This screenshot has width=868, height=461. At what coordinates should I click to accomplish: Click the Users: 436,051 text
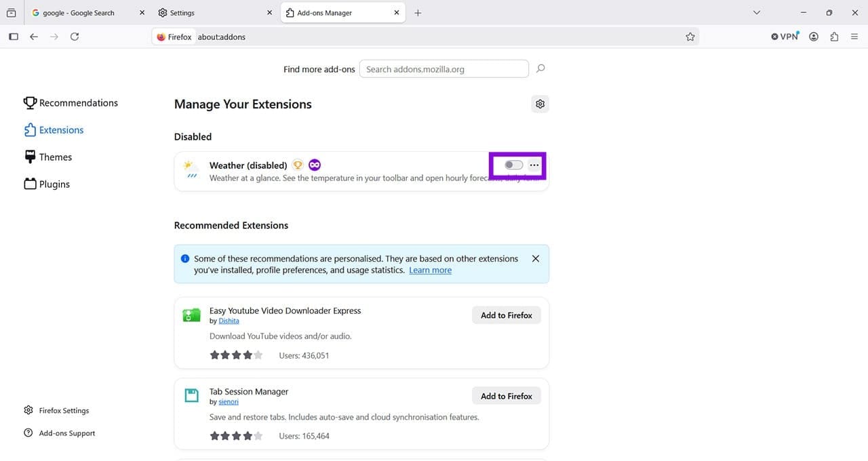(x=304, y=355)
